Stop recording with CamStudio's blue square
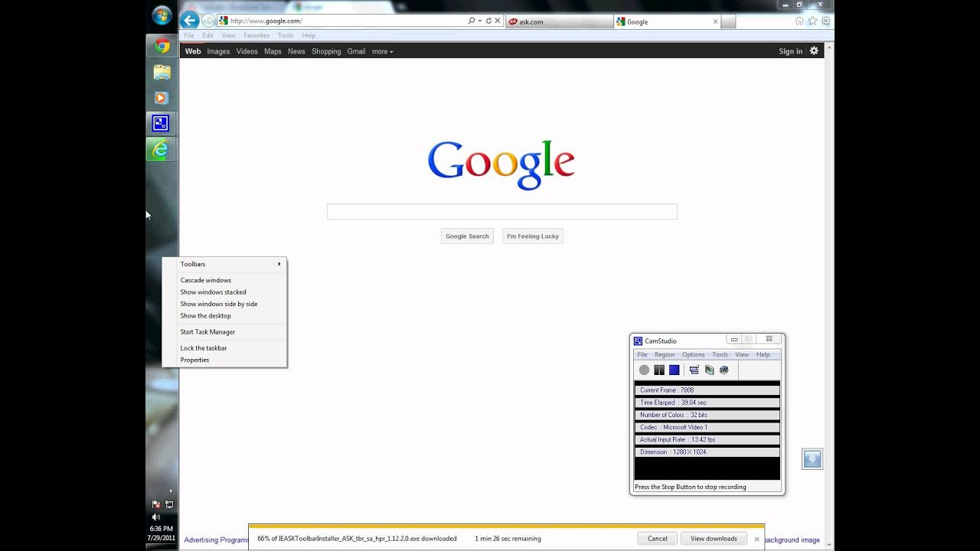The width and height of the screenshot is (980, 551). (675, 370)
